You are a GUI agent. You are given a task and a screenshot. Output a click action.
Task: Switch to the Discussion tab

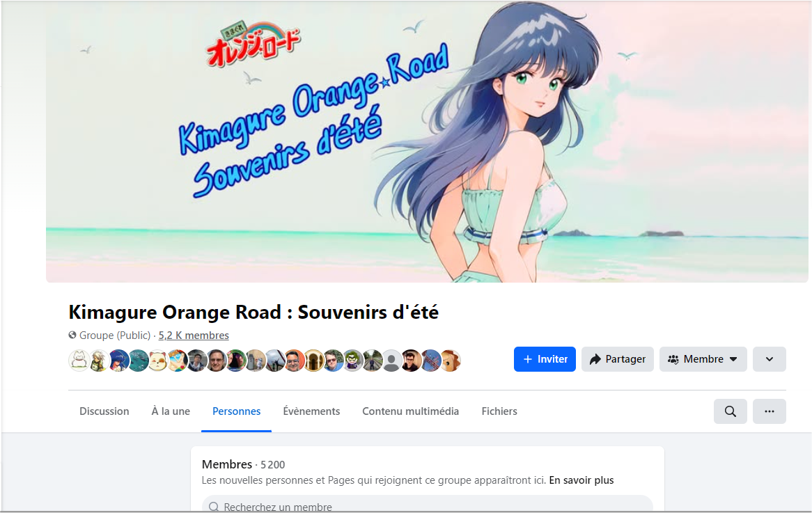(104, 411)
